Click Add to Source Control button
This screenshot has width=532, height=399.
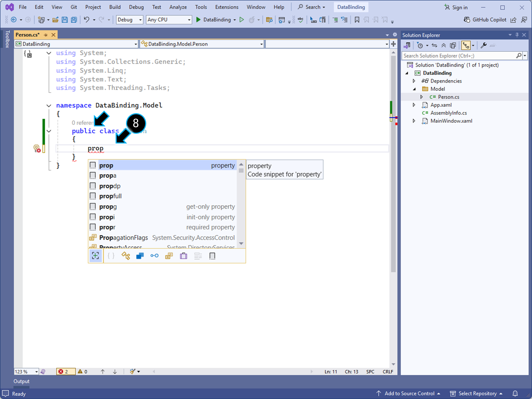tap(408, 393)
